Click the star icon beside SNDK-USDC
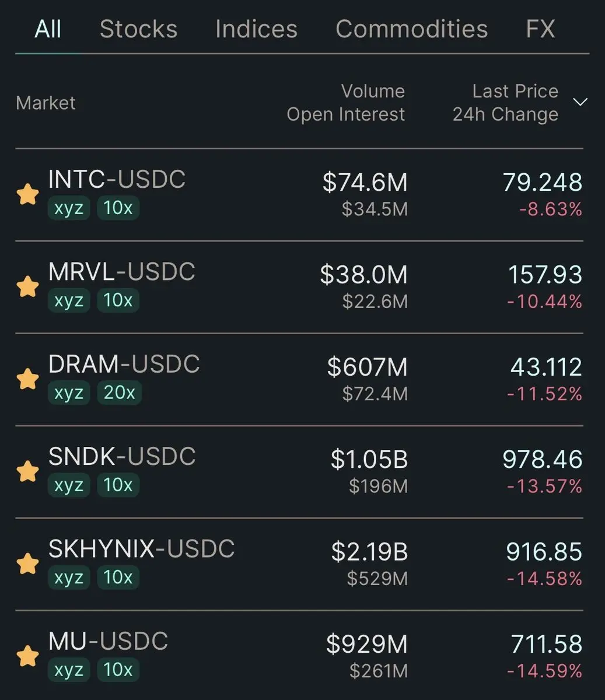The image size is (605, 700). point(27,471)
